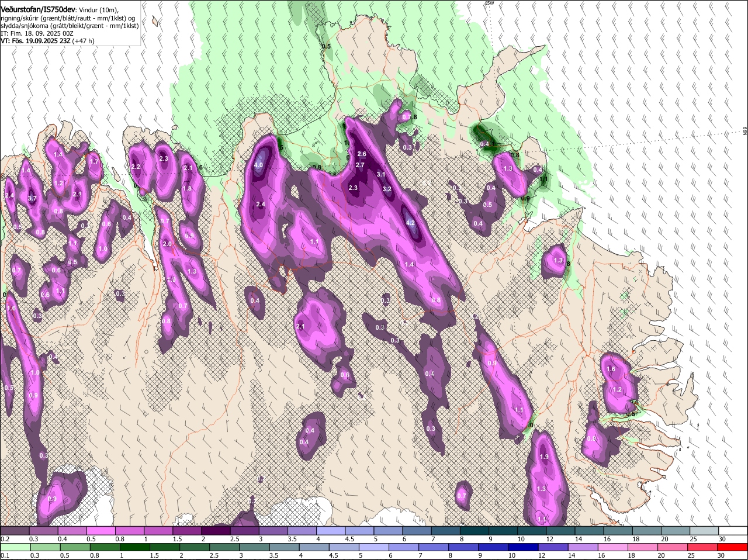The width and height of the screenshot is (748, 560).
Task: Select the lightest green 0.1 swatch in the lower legend
Action: (15, 547)
